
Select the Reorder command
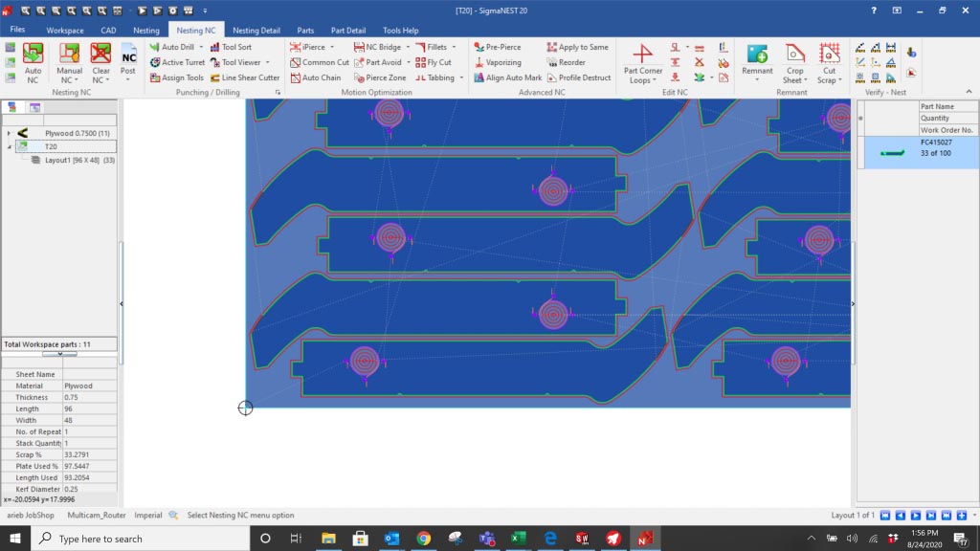[567, 62]
